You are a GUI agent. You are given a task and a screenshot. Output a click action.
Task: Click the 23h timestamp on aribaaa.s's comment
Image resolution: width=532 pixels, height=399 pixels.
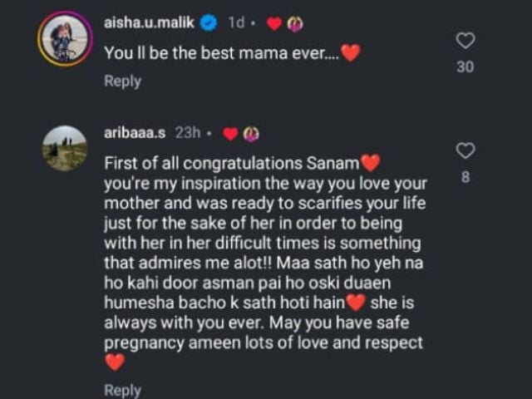(188, 133)
